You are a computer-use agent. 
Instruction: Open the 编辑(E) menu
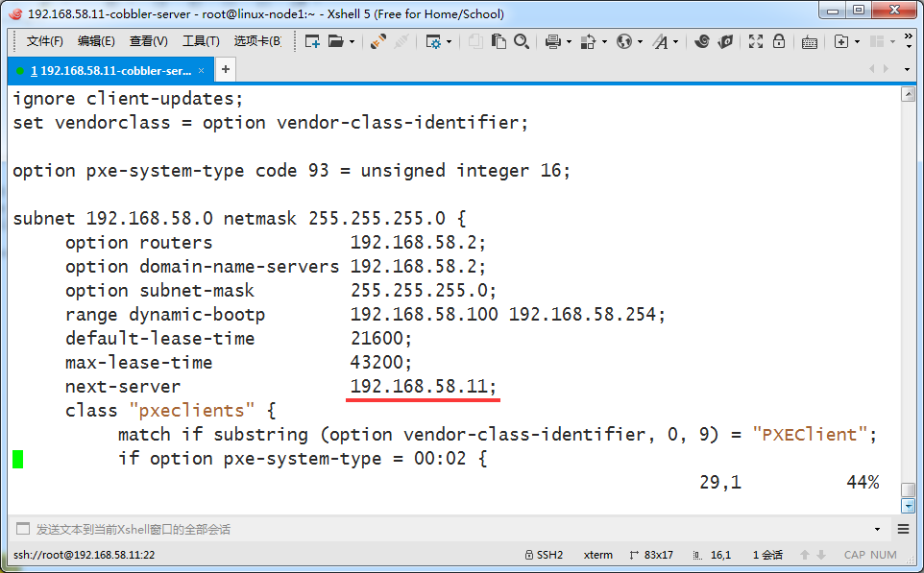(x=96, y=41)
